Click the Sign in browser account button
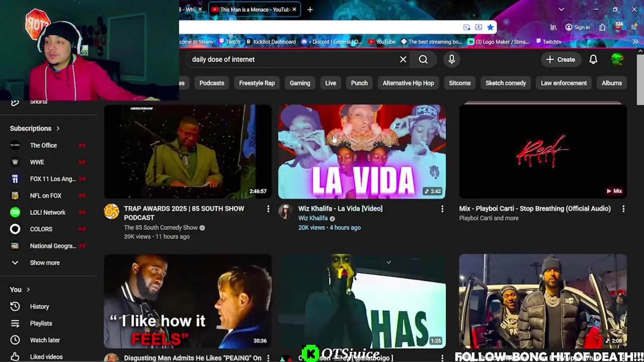The width and height of the screenshot is (644, 362). pyautogui.click(x=578, y=27)
